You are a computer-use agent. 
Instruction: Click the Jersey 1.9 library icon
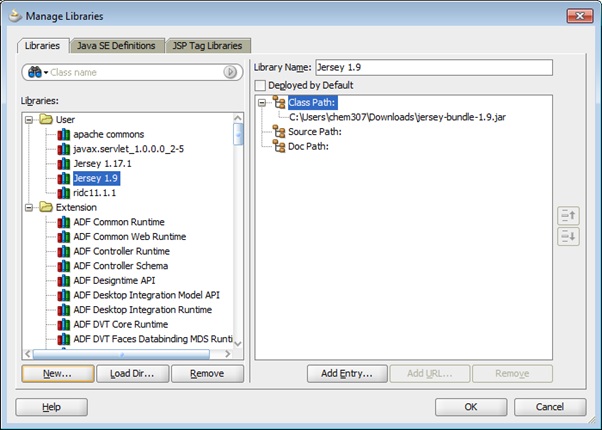click(x=64, y=178)
